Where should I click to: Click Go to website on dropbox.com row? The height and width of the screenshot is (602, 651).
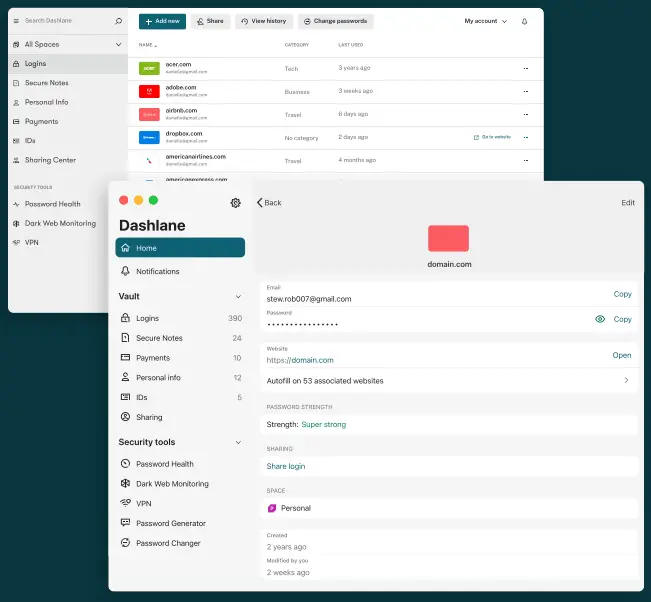coord(492,137)
